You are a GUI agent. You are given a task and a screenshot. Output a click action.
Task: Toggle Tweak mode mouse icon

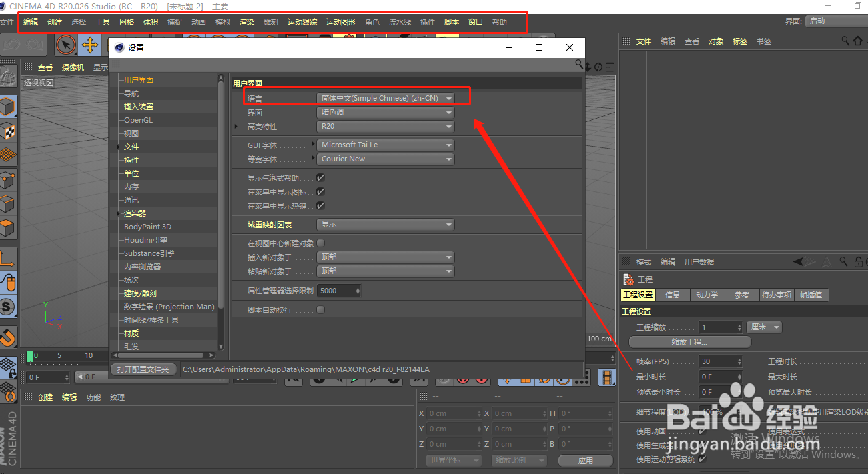click(x=7, y=283)
